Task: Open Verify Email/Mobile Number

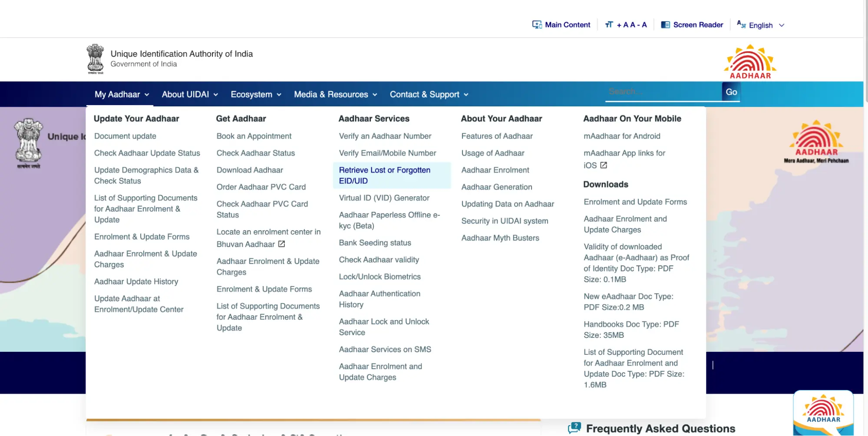Action: coord(387,153)
